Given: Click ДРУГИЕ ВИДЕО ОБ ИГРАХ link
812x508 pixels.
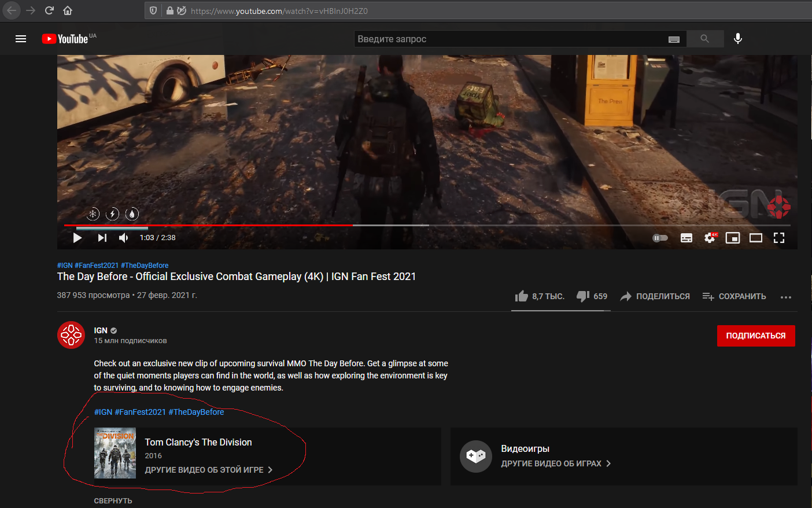Looking at the screenshot, I should point(556,463).
